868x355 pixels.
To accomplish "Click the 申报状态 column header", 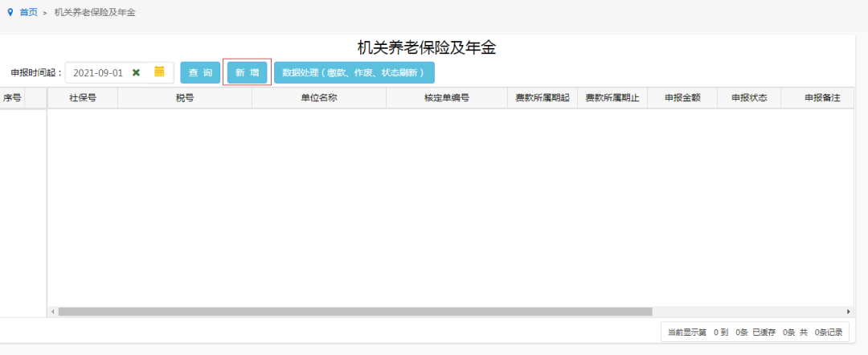I will (750, 98).
